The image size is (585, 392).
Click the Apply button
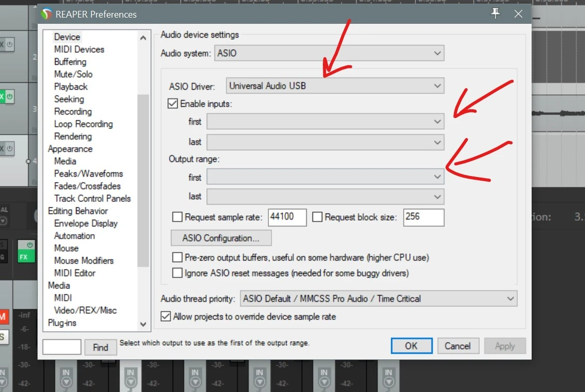click(505, 346)
